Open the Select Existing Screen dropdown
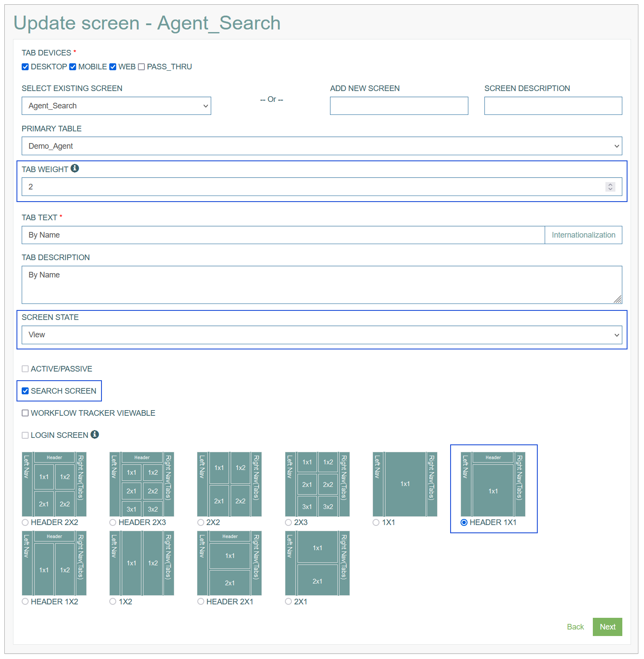644x659 pixels. [116, 106]
